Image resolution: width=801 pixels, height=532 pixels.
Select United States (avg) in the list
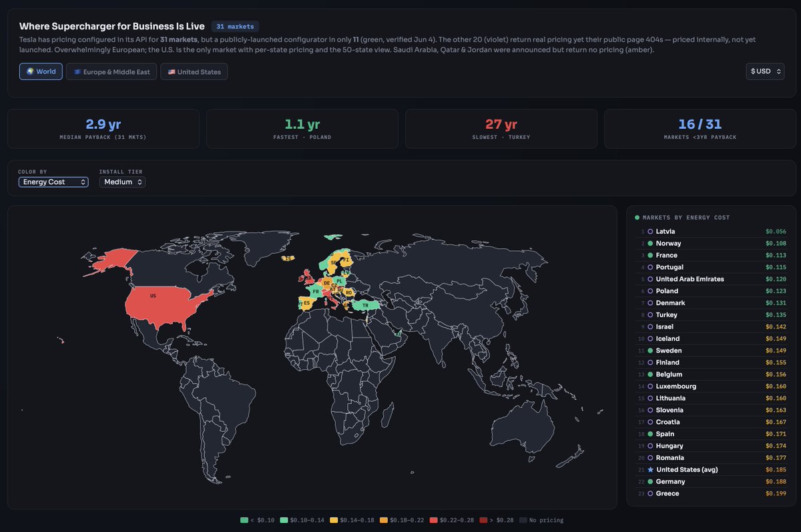point(711,470)
